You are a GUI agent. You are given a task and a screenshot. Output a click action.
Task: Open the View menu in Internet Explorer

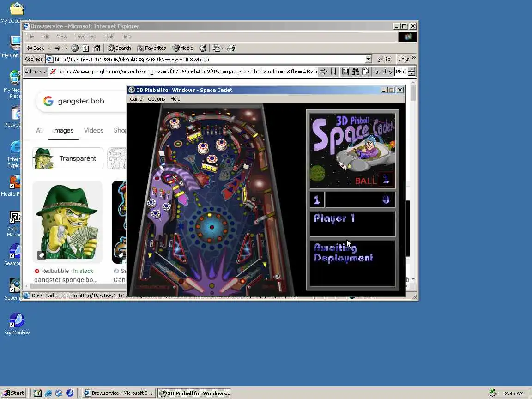62,36
